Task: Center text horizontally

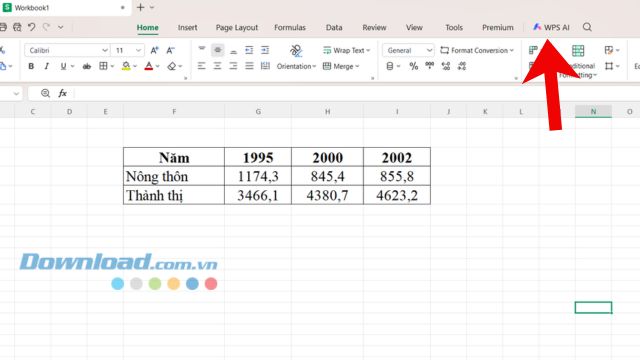Action: [217, 66]
